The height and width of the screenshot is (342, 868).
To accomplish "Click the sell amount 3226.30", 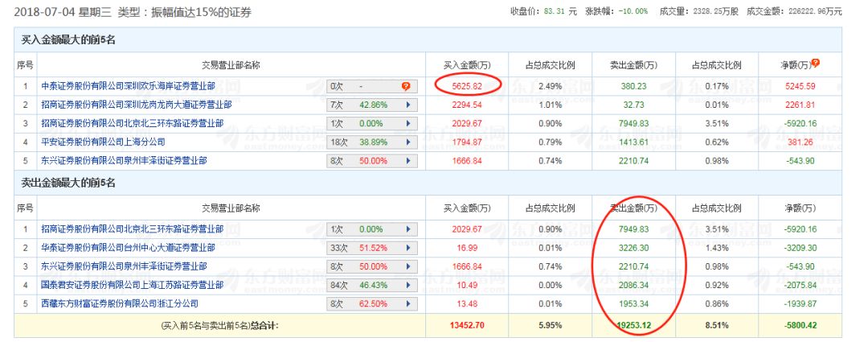I will point(633,248).
